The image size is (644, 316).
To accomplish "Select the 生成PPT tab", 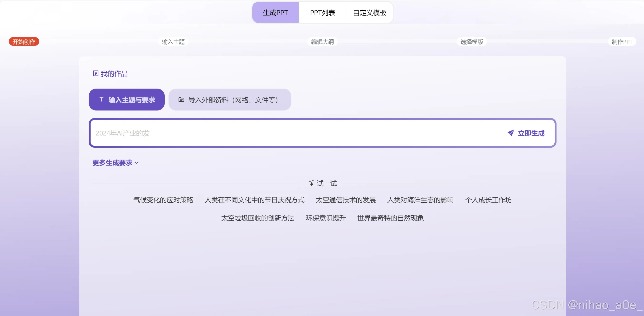I will tap(275, 13).
